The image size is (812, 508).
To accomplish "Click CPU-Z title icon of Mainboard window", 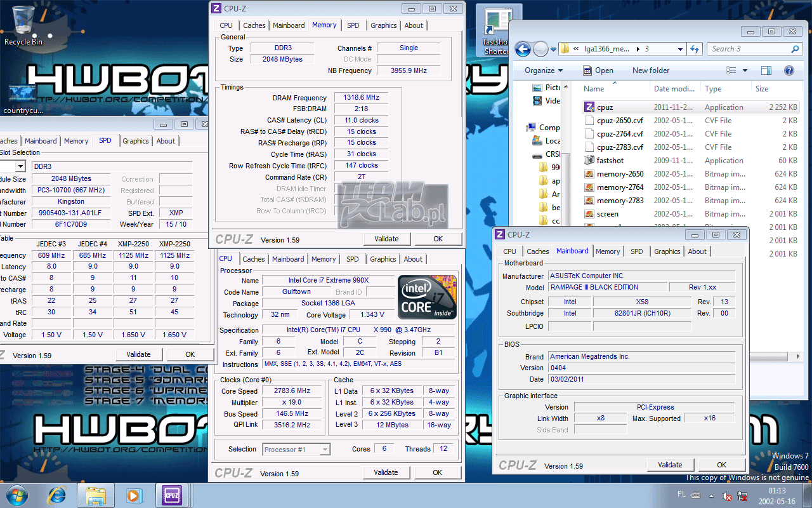I will (x=500, y=234).
